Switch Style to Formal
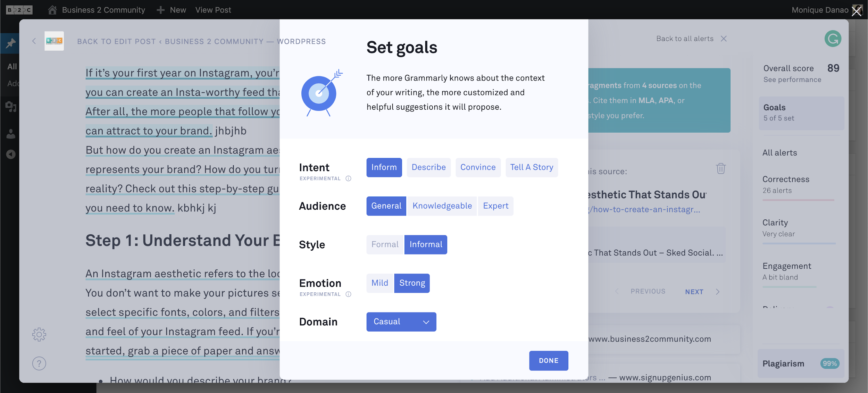Screen dimensions: 868x393 pos(385,244)
